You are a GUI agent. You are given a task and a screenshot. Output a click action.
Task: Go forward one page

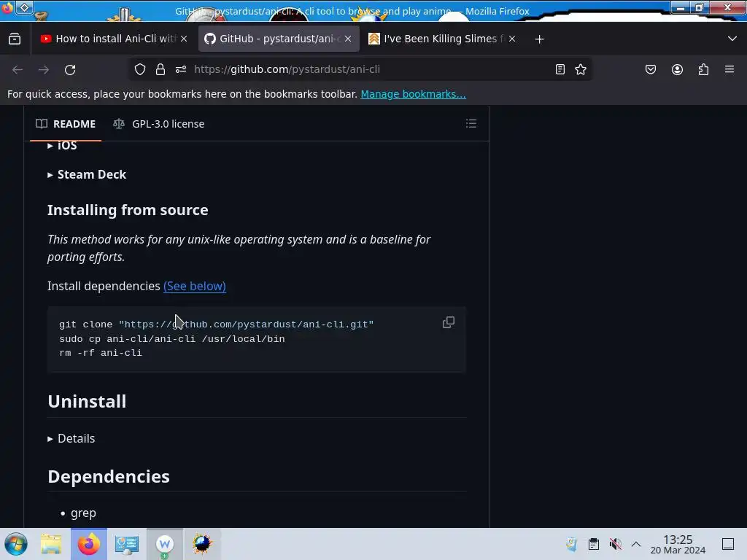[x=44, y=69]
